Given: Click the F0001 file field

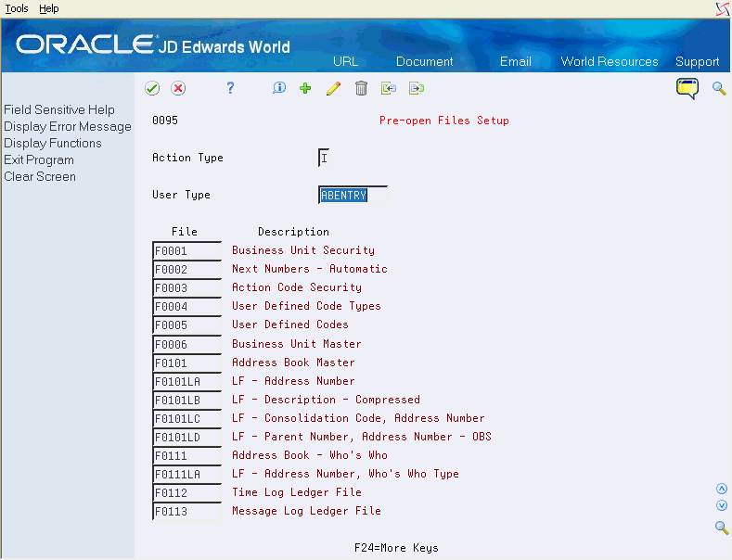Looking at the screenshot, I should pos(186,250).
